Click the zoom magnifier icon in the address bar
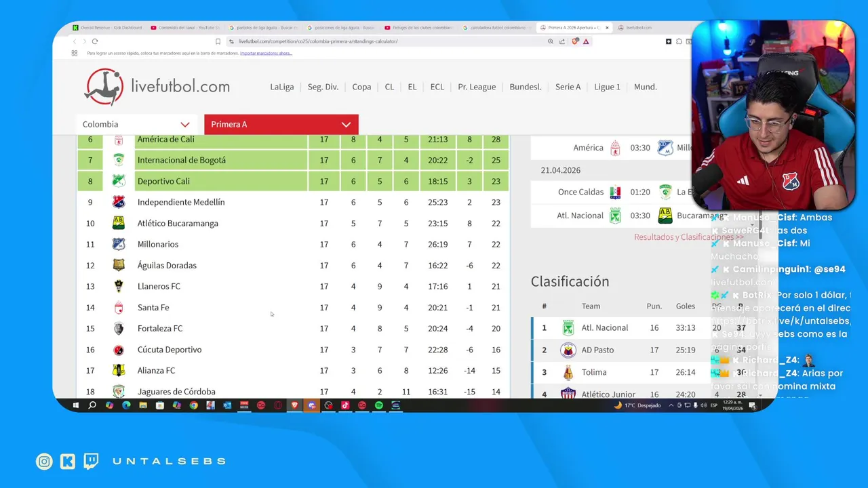The image size is (868, 488). tap(551, 41)
